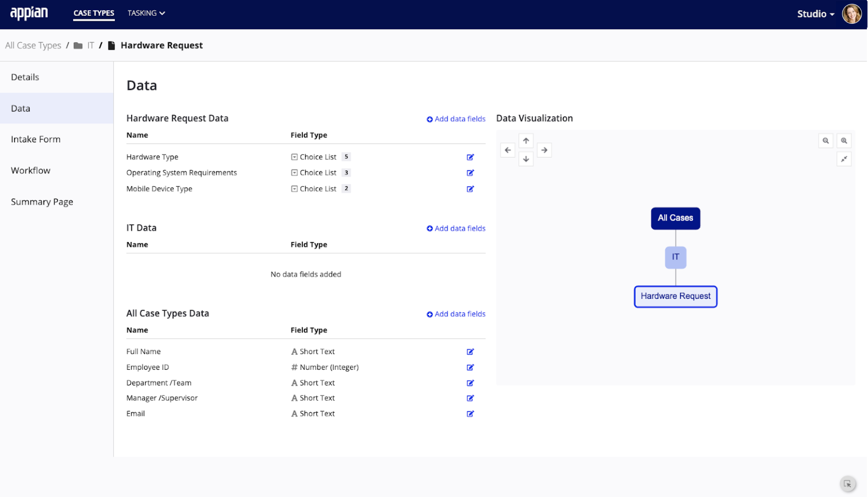
Task: Edit the Hardware Type field
Action: (470, 157)
